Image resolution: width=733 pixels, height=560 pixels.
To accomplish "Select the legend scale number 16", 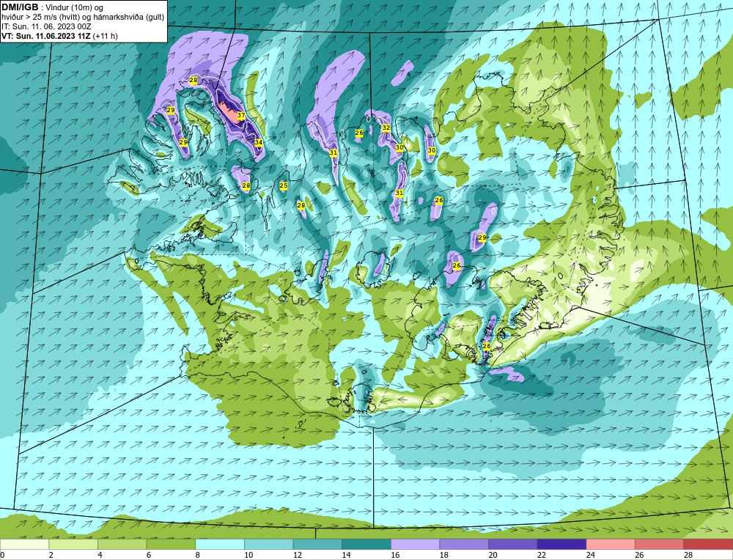I will click(x=395, y=555).
